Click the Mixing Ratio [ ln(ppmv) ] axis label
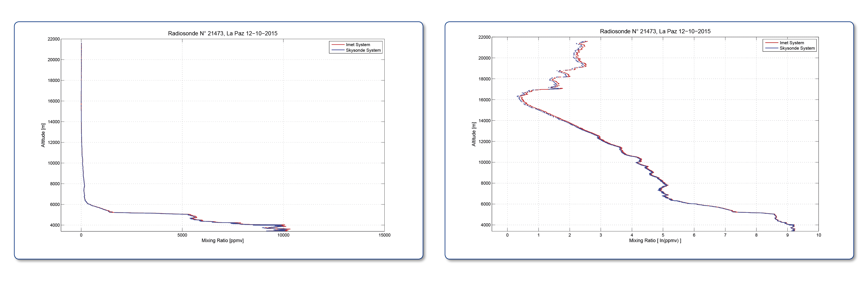Screen dimensions: 868x281 pos(655,240)
